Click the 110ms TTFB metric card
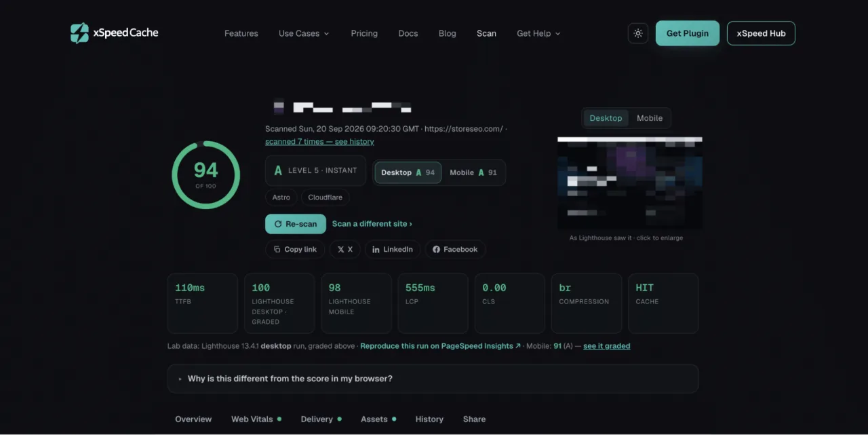Screen dimensions: 868x435 (203, 303)
